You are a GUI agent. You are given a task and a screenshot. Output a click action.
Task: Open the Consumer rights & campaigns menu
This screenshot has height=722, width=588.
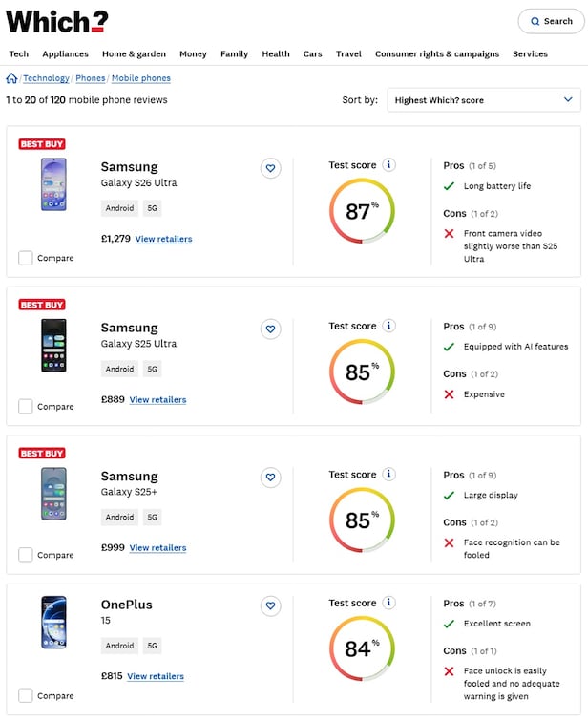(436, 54)
